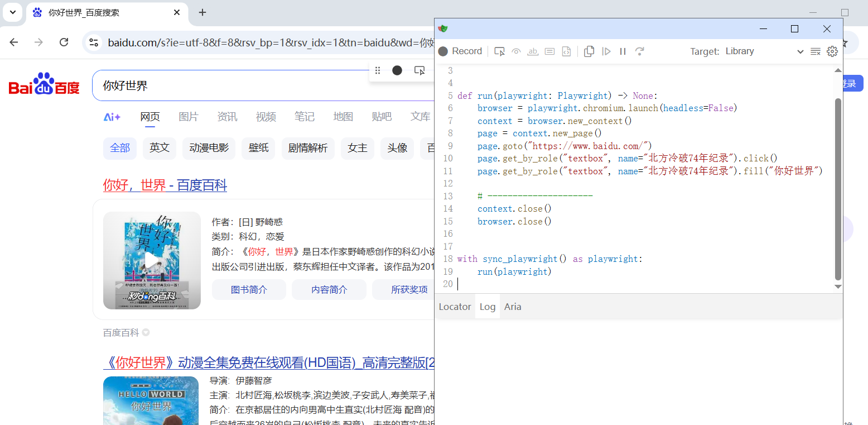Click code line 'context.close()'

[x=514, y=209]
